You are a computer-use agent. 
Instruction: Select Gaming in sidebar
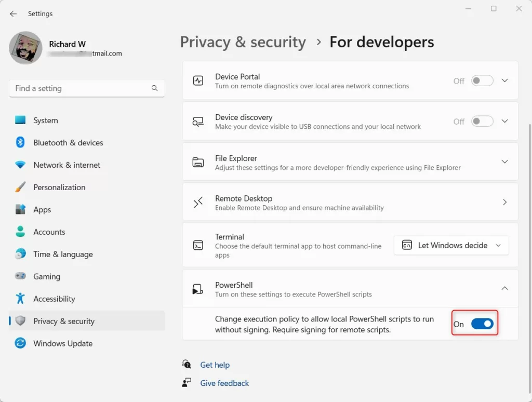pos(87,276)
